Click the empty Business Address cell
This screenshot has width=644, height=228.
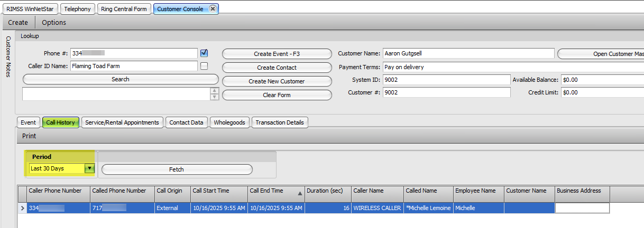pyautogui.click(x=582, y=208)
